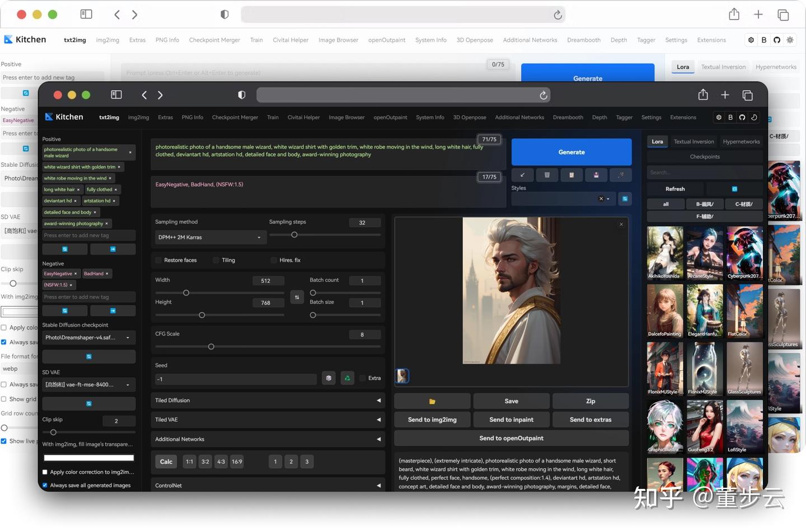Uncheck Always save all generated images
Image resolution: width=806 pixels, height=532 pixels.
[45, 486]
